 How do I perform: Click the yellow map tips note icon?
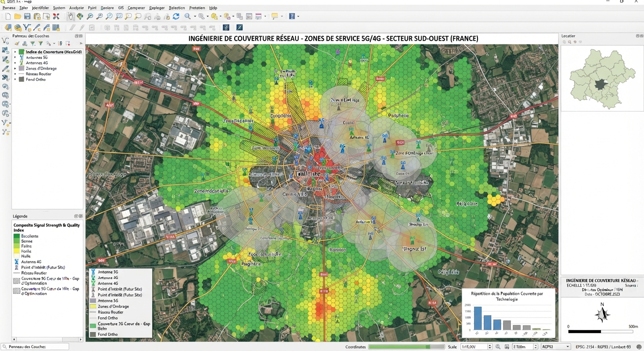coord(274,16)
